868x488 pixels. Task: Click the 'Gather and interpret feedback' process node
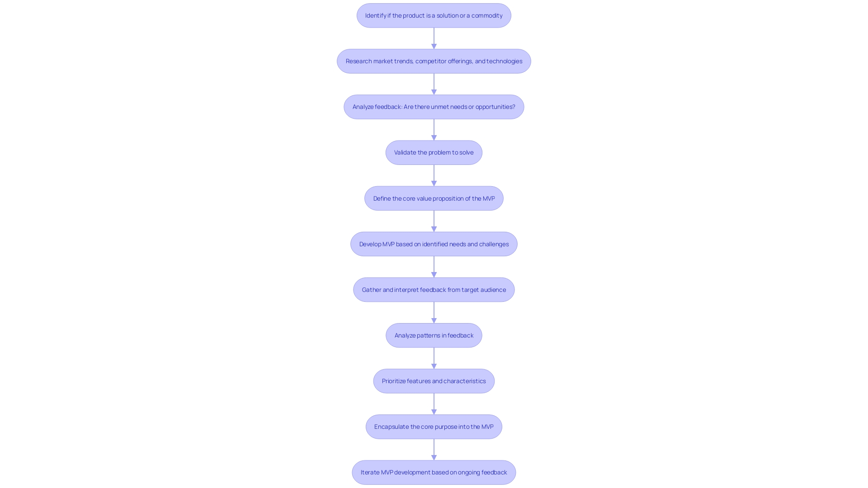tap(434, 290)
